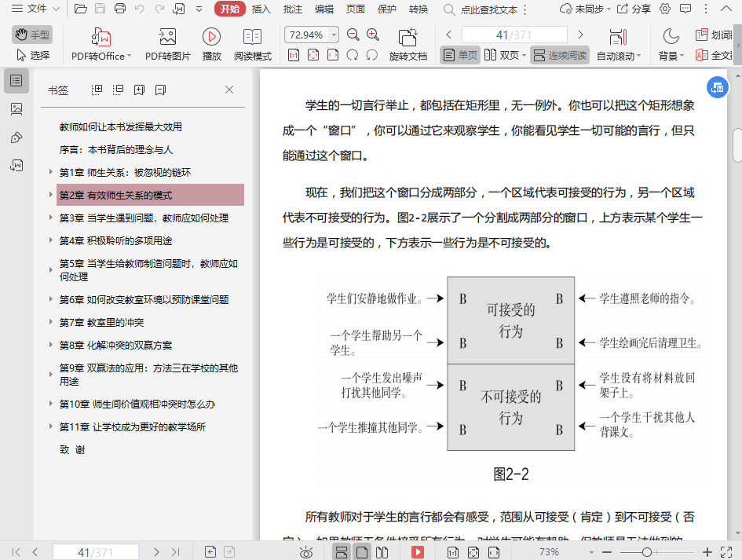The height and width of the screenshot is (560, 742).
Task: Click the print icon in the quick toolbar
Action: [120, 9]
